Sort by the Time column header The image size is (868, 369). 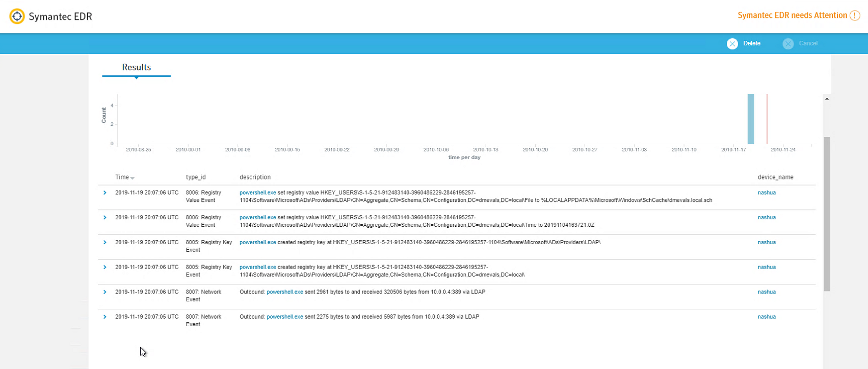pos(125,177)
